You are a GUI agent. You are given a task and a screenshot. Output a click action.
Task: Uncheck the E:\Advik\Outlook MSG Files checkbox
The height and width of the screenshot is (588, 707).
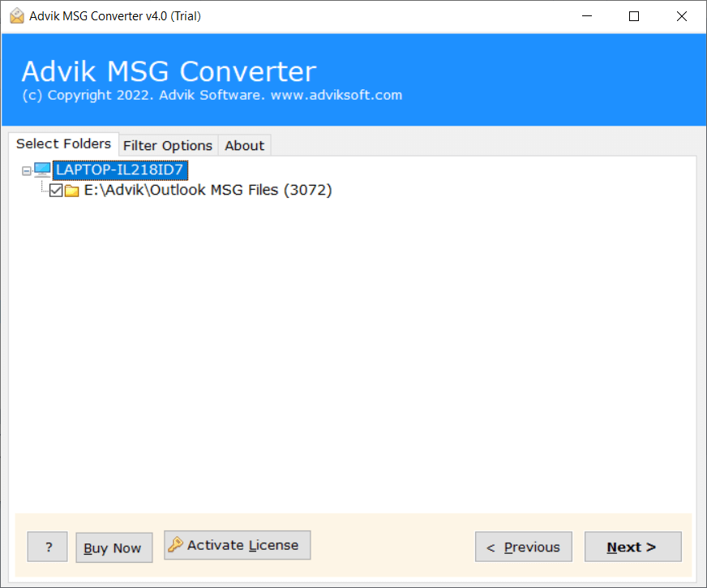click(x=56, y=191)
